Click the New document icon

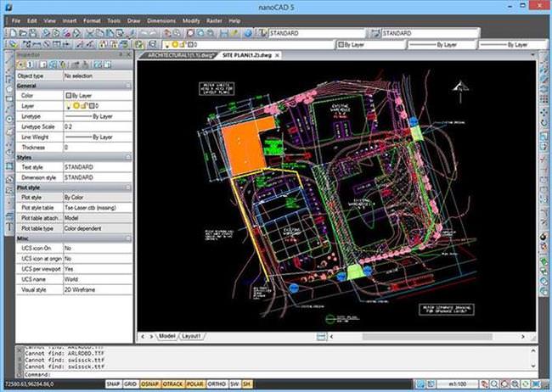click(13, 33)
